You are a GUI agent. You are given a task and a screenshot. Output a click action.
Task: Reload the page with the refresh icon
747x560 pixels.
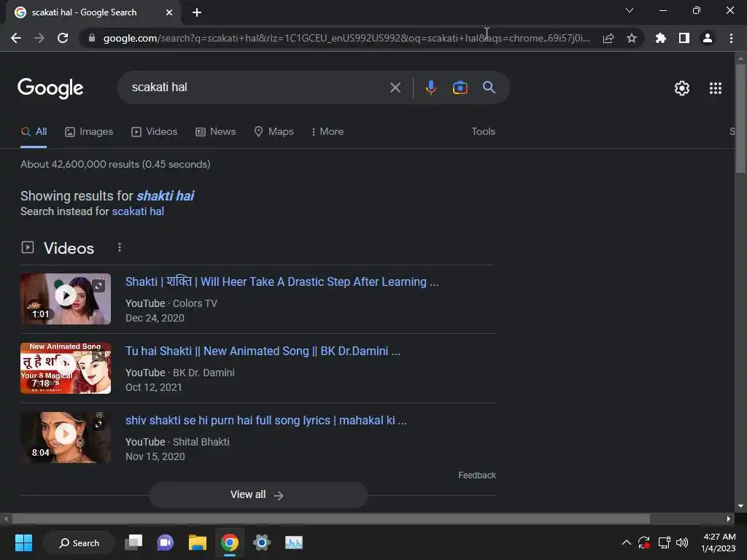tap(63, 38)
